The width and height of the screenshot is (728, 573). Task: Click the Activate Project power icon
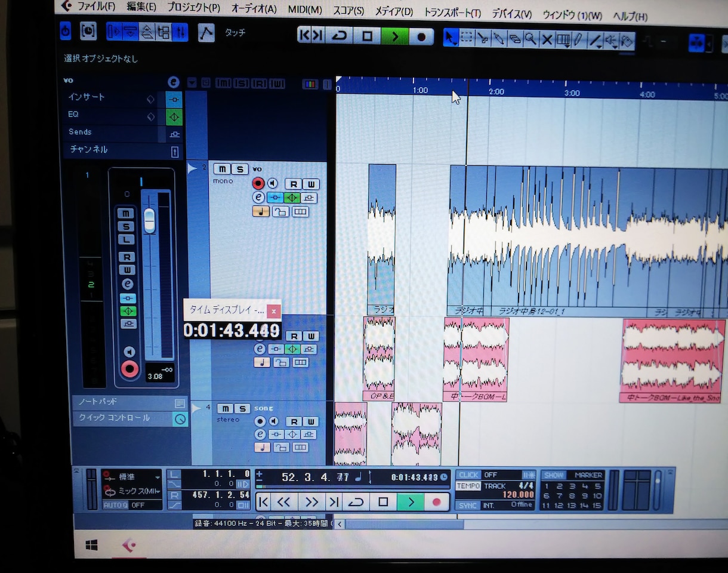coord(65,30)
